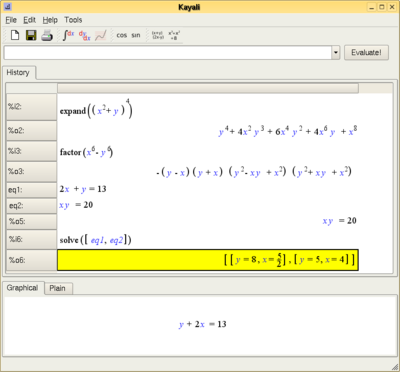Click the Print icon

[x=47, y=35]
